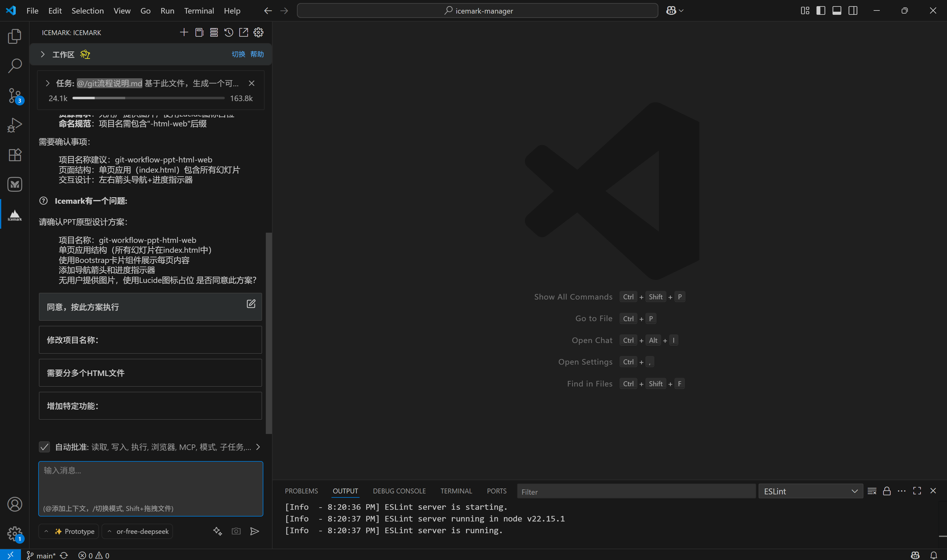947x560 pixels.
Task: Click the Icemark header server-stack icon
Action: click(214, 32)
